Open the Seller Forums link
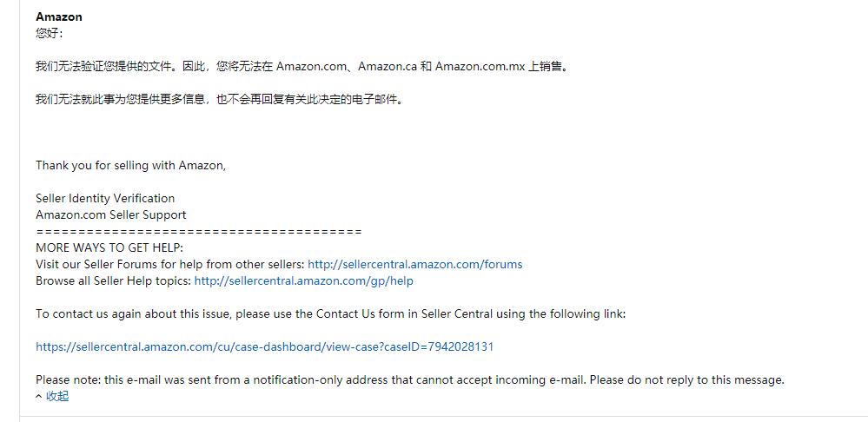This screenshot has width=868, height=422. (414, 264)
